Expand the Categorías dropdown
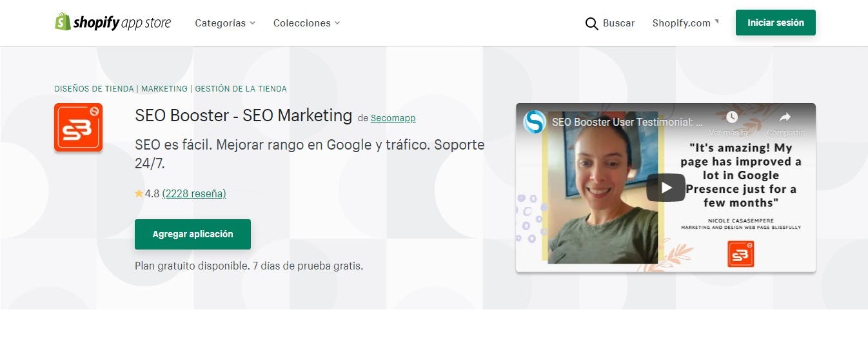The height and width of the screenshot is (343, 868). click(225, 23)
